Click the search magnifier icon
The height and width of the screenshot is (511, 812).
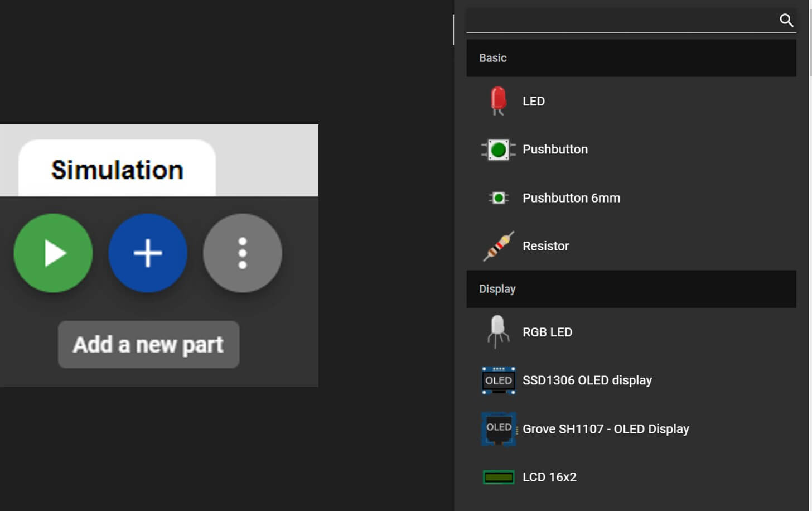pyautogui.click(x=786, y=21)
